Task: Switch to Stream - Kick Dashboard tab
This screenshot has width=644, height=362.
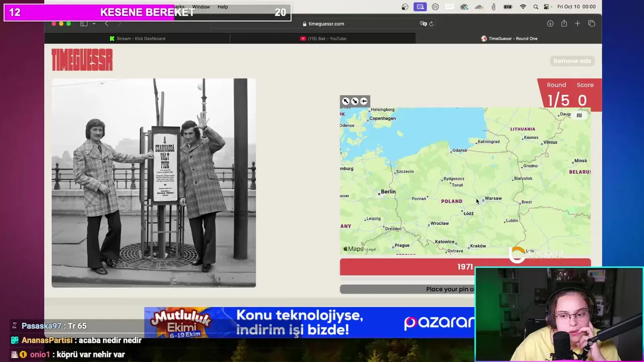Action: pyautogui.click(x=137, y=38)
